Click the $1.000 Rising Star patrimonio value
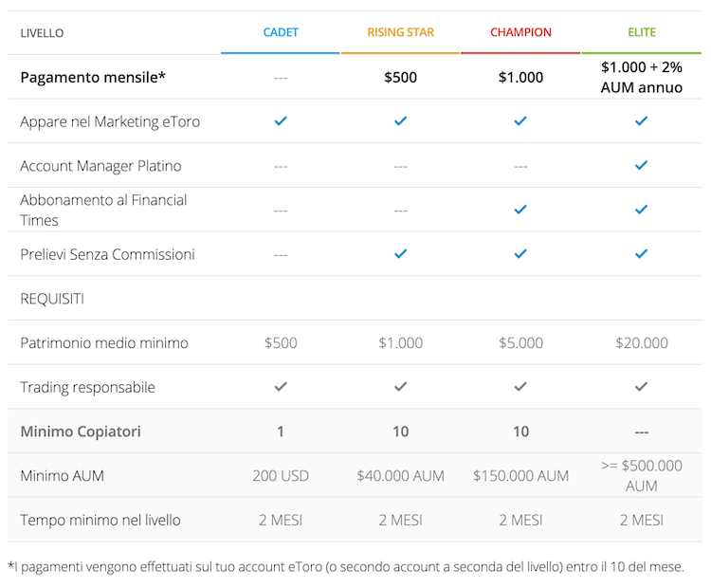Screen dimensions: 711x588 [x=400, y=343]
